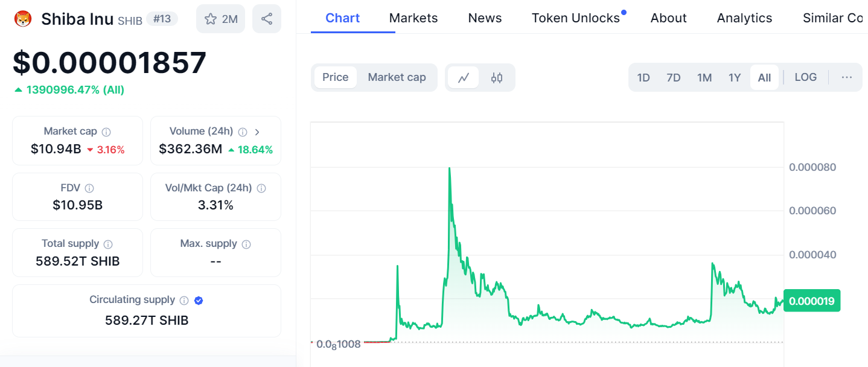This screenshot has height=367, width=868.
Task: Click the price chart peak near 0.000080
Action: (449, 168)
